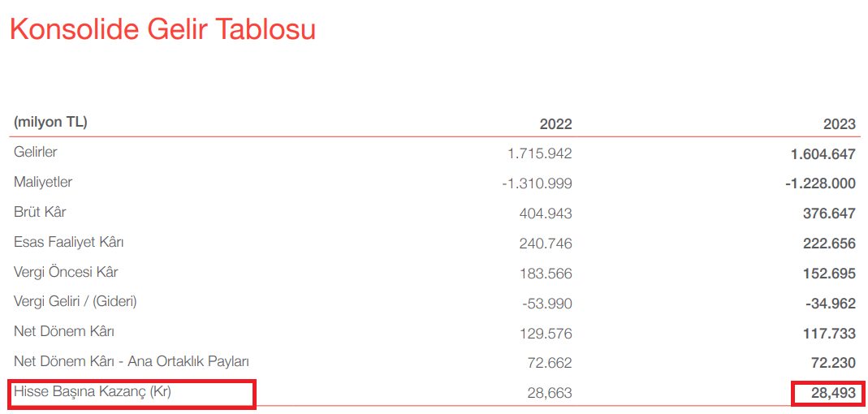This screenshot has width=868, height=414.
Task: Click the 2022 Maliyetler value -1.310.999
Action: coord(537,183)
